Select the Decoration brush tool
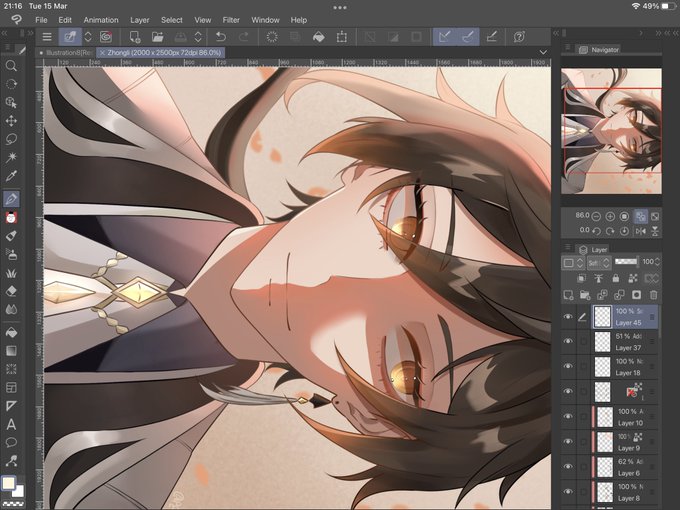Screen dimensions: 680x510 pos(11,273)
